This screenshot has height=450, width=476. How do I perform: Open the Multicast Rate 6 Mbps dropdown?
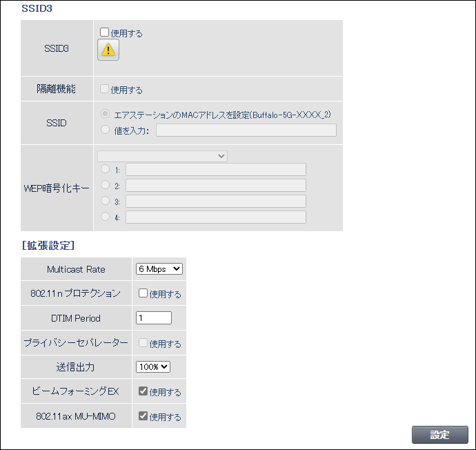point(159,269)
